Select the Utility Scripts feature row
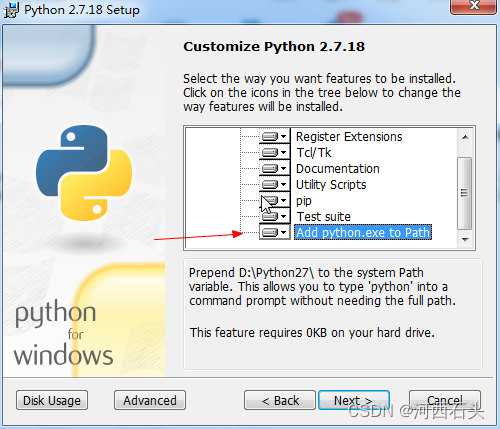 [331, 185]
